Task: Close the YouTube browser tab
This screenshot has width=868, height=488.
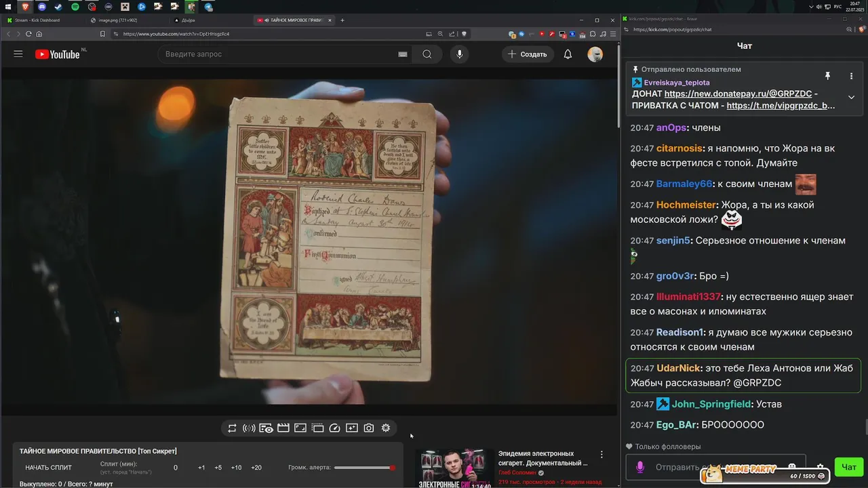Action: (x=331, y=20)
